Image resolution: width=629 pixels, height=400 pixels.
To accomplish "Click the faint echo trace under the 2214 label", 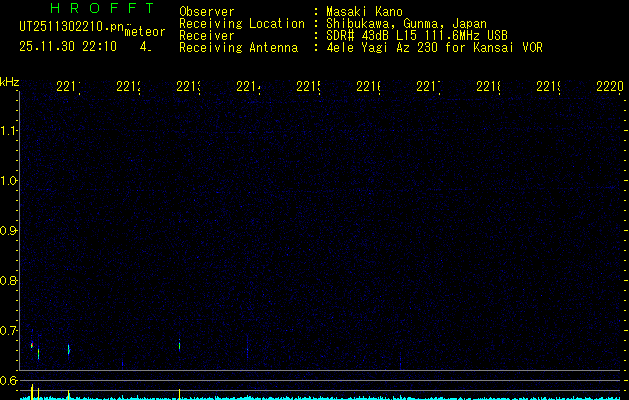I will tap(247, 349).
